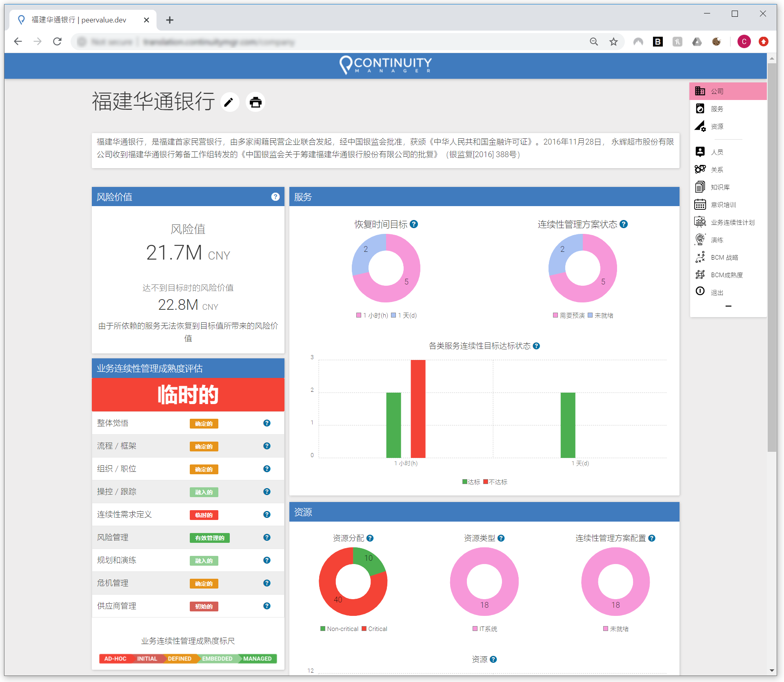Screen dimensions: 784x682
Task: Click Continuity Manager logo in header
Action: coord(386,65)
